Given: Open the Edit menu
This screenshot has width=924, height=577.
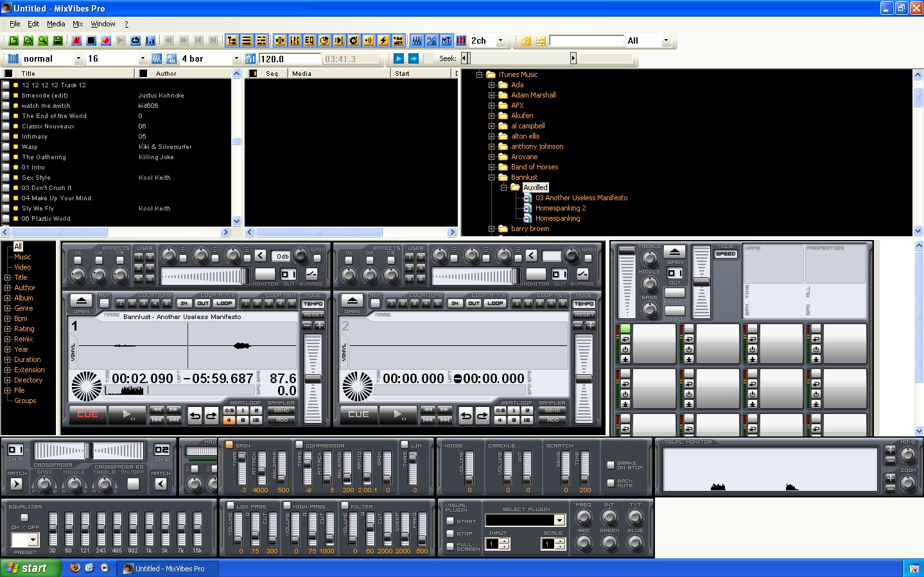Looking at the screenshot, I should pyautogui.click(x=33, y=24).
